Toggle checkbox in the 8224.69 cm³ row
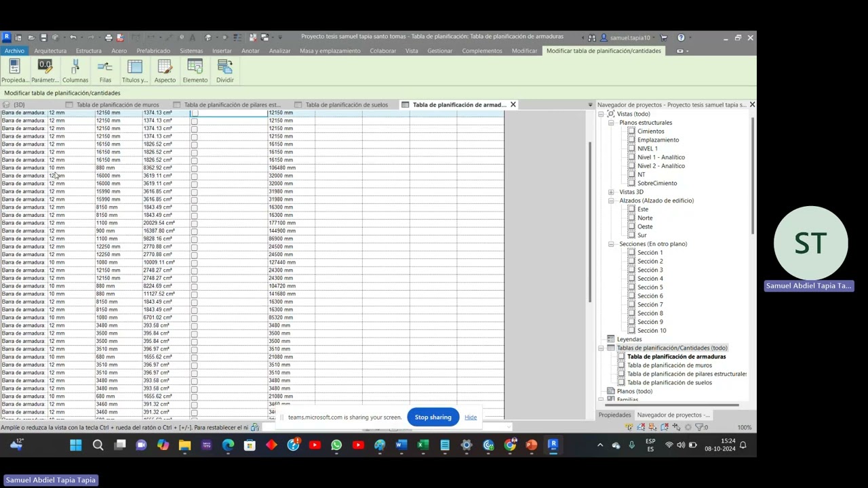The image size is (868, 488). coord(194,286)
